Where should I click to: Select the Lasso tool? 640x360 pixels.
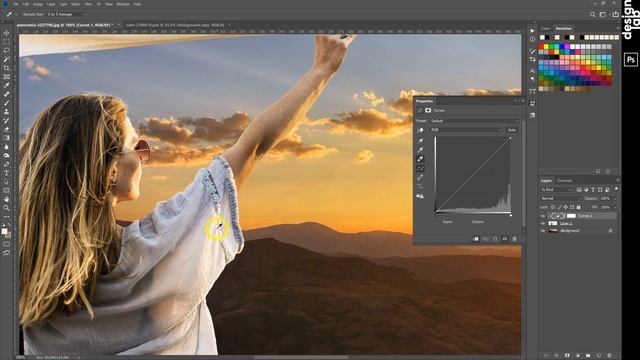coord(6,51)
